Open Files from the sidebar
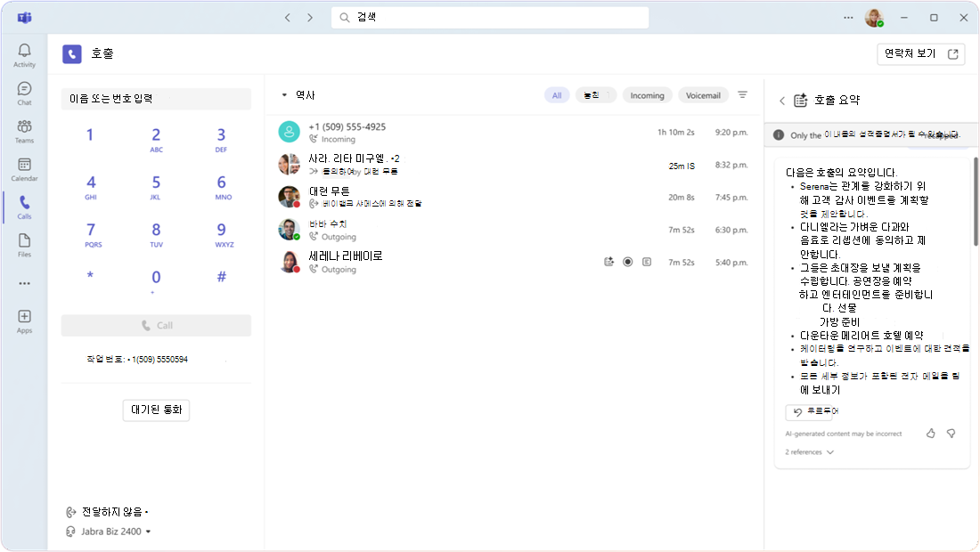 24,246
